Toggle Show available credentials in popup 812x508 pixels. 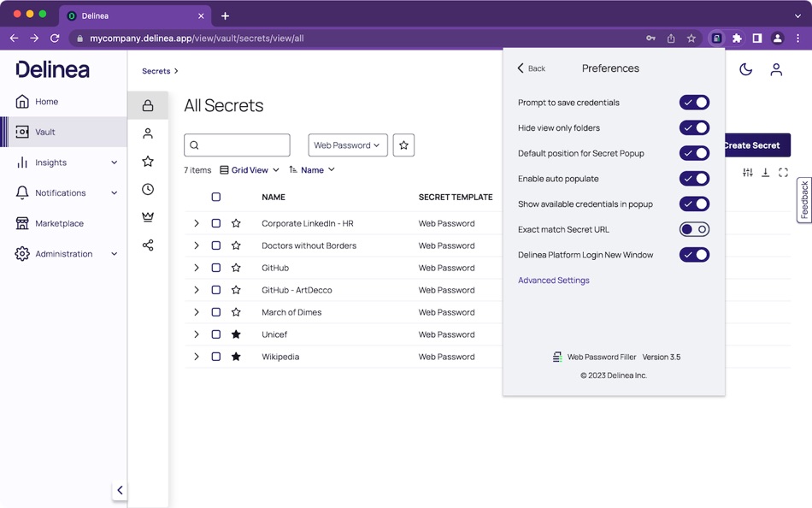[694, 204]
